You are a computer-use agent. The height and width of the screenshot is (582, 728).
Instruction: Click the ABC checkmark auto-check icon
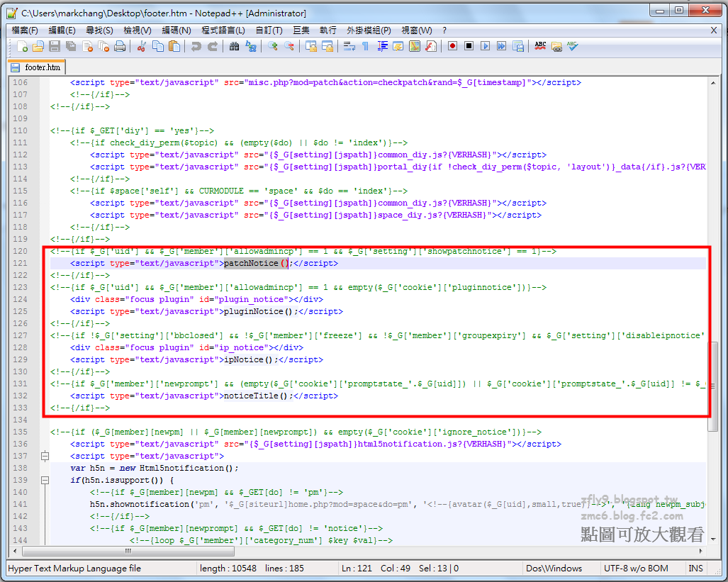point(573,46)
